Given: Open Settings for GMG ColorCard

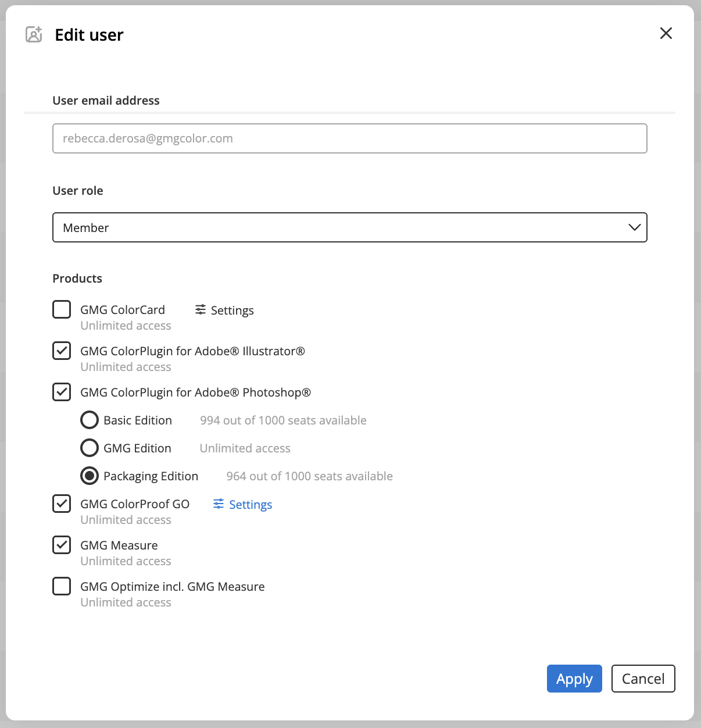Looking at the screenshot, I should [x=225, y=310].
